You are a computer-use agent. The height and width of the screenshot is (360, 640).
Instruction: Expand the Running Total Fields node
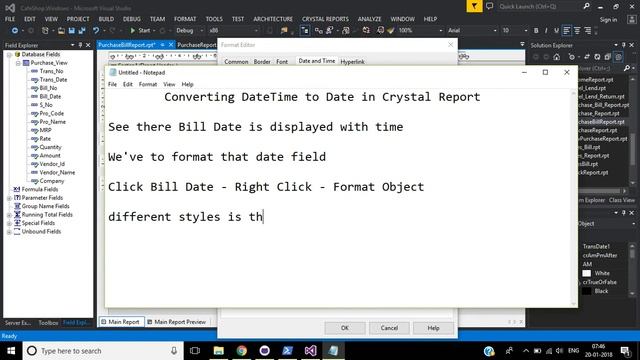coord(9,215)
